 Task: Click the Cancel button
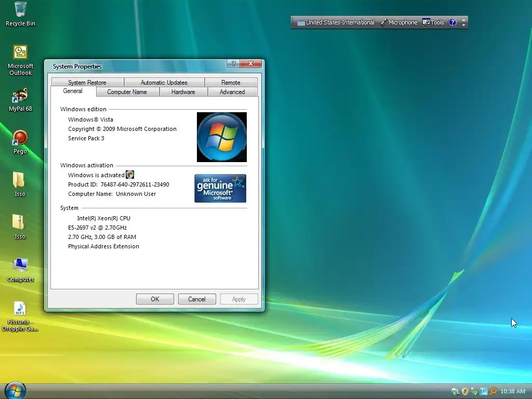tap(197, 299)
